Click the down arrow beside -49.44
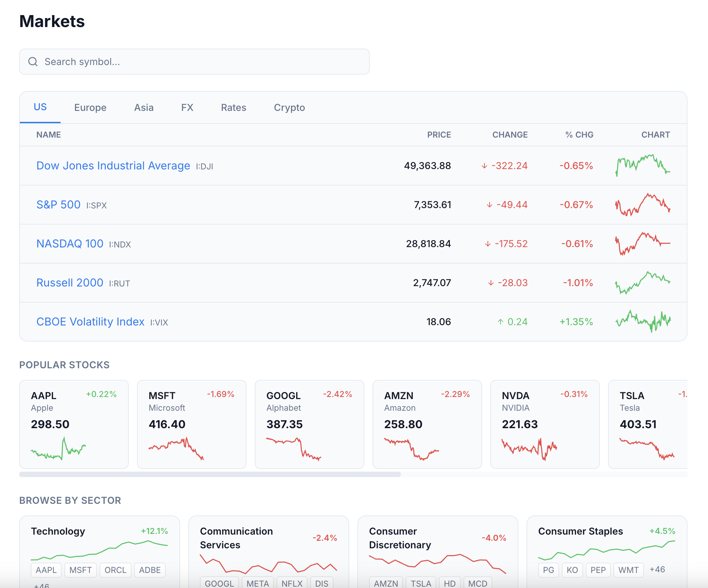The image size is (708, 588). (x=490, y=205)
